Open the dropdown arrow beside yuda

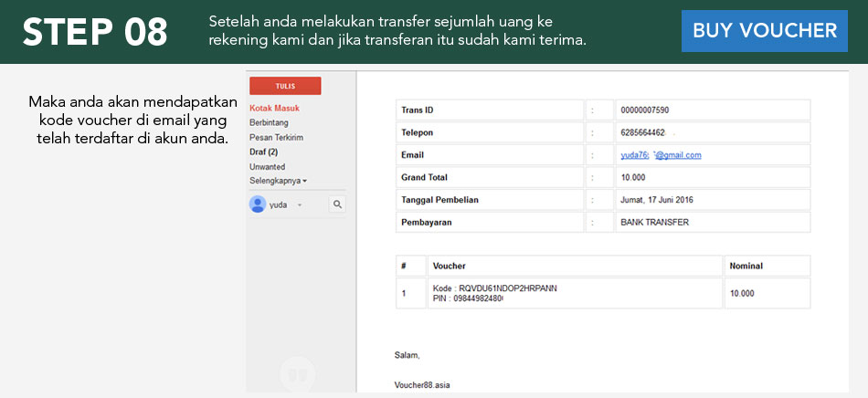click(299, 205)
